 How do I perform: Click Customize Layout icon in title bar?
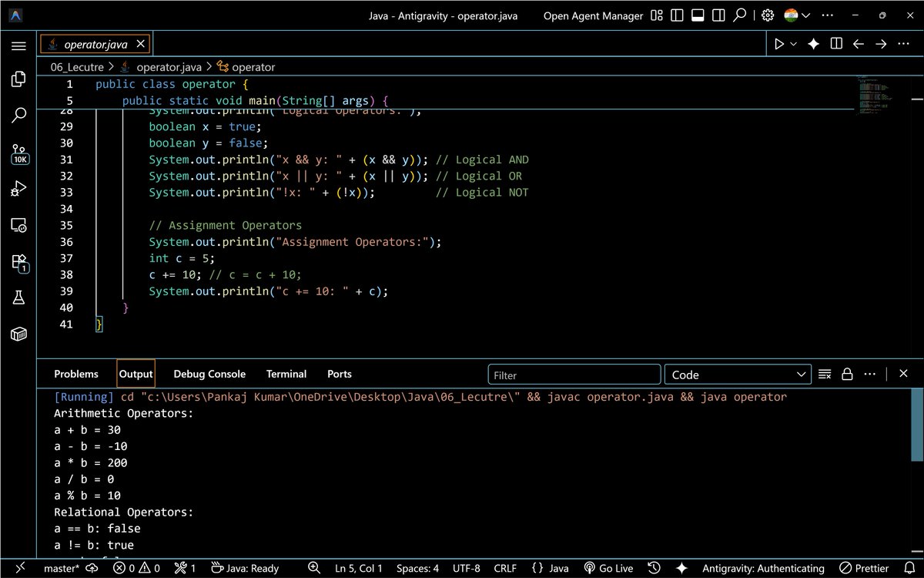click(x=657, y=15)
